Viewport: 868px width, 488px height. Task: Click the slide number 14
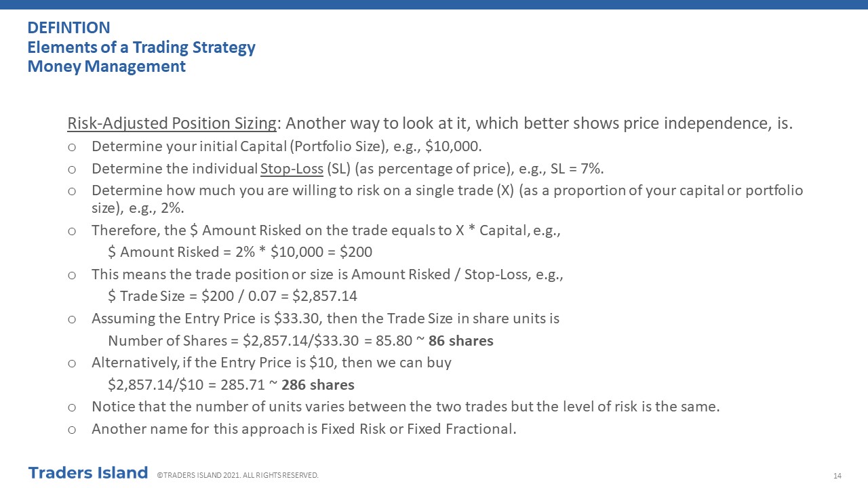[x=837, y=476]
